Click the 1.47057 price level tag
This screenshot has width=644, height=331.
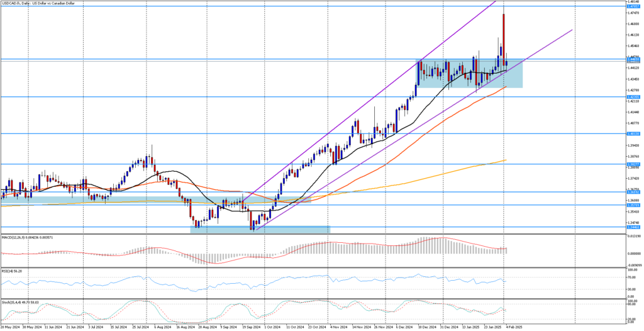(632, 6)
